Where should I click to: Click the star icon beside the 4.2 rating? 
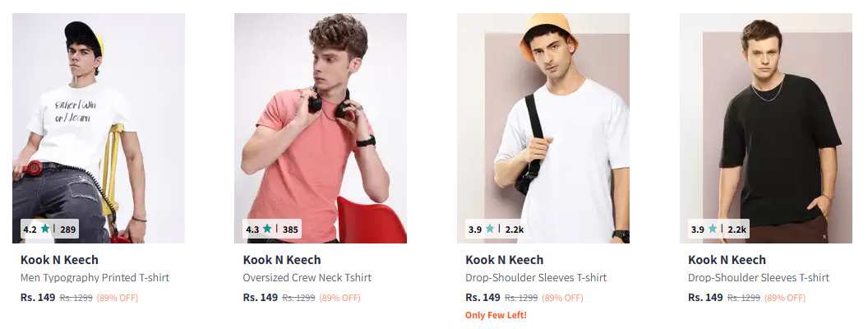[x=45, y=229]
